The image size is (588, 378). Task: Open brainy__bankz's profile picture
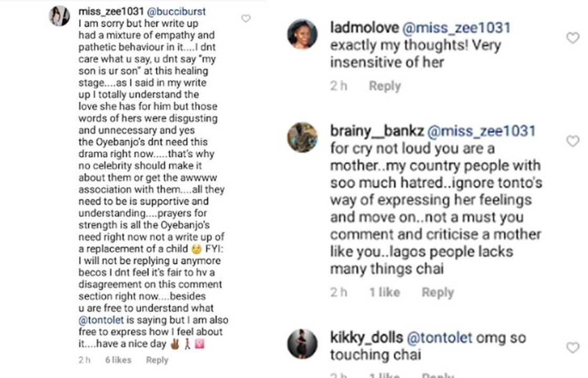[x=302, y=138]
